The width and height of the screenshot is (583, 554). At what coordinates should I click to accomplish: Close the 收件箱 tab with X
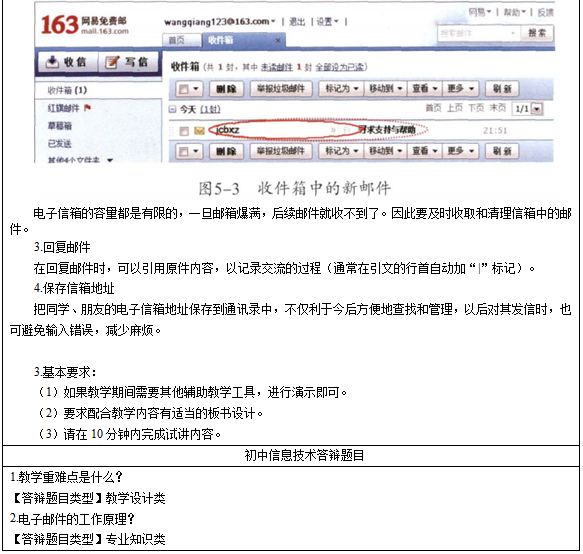coord(278,40)
